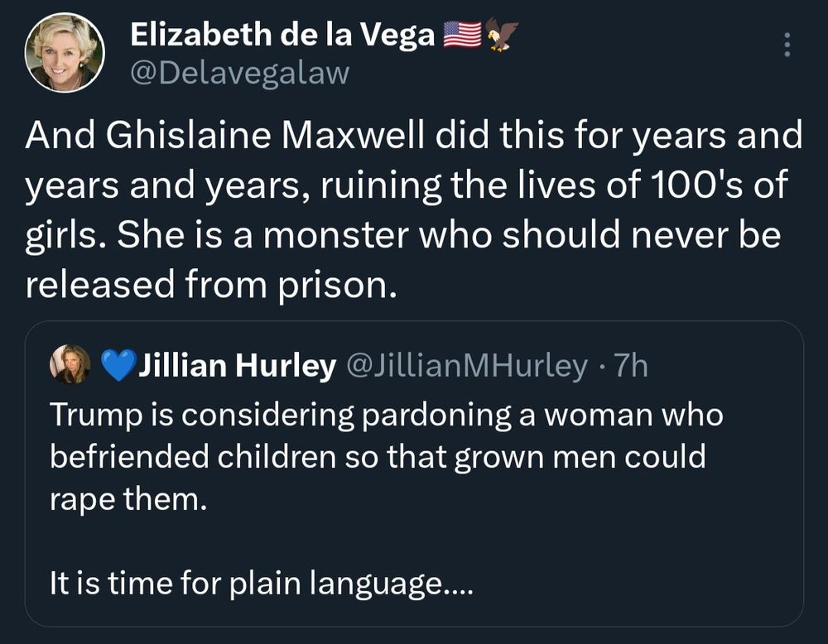Click the blue heart emoji before Jillian
The width and height of the screenshot is (828, 644).
[118, 365]
